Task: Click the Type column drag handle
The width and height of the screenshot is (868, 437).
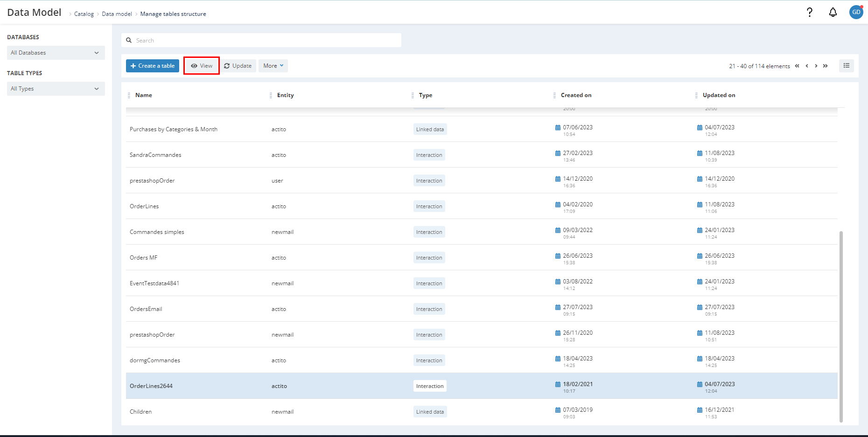Action: coord(413,95)
